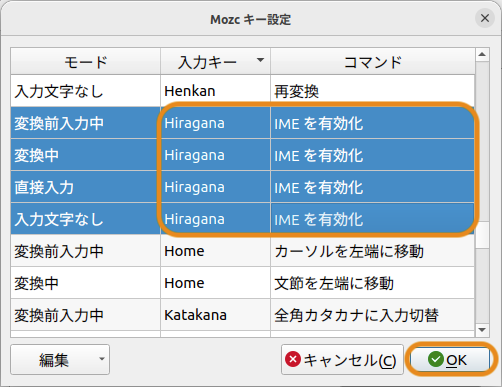Image resolution: width=502 pixels, height=387 pixels.
Task: Close the Mozc キー設定 dialog
Action: [485, 18]
